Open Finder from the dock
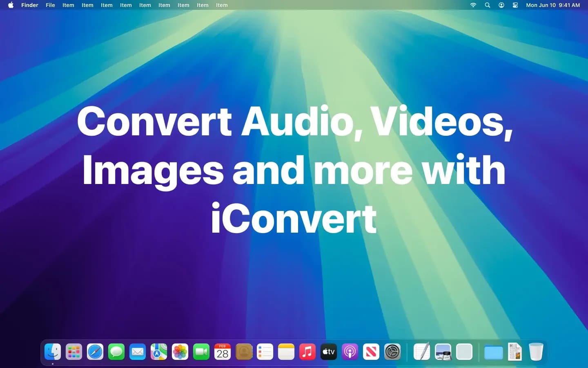The width and height of the screenshot is (588, 368). [x=53, y=352]
